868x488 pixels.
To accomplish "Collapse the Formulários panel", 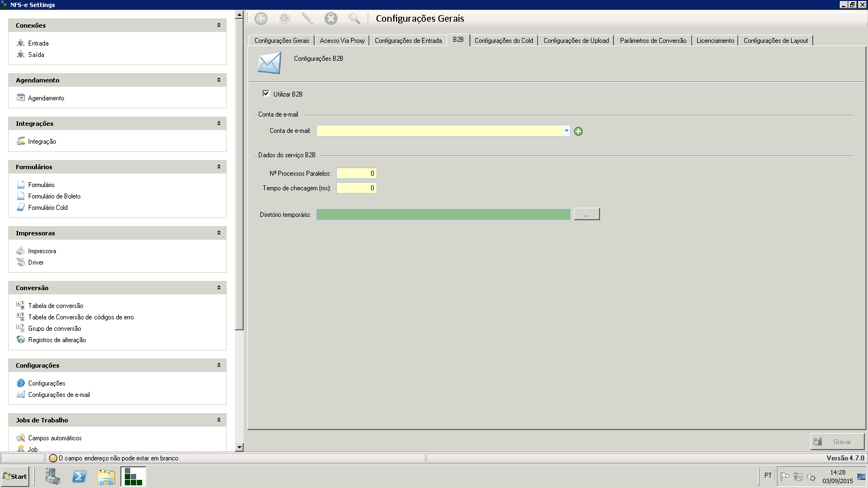I will coord(219,167).
